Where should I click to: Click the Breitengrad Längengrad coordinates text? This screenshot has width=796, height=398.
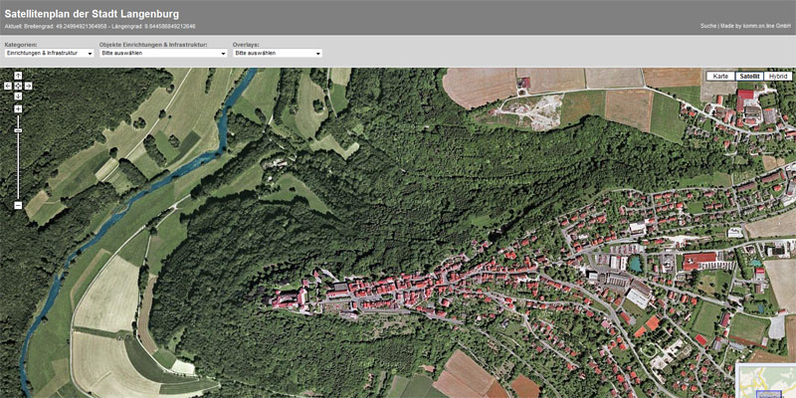100,26
